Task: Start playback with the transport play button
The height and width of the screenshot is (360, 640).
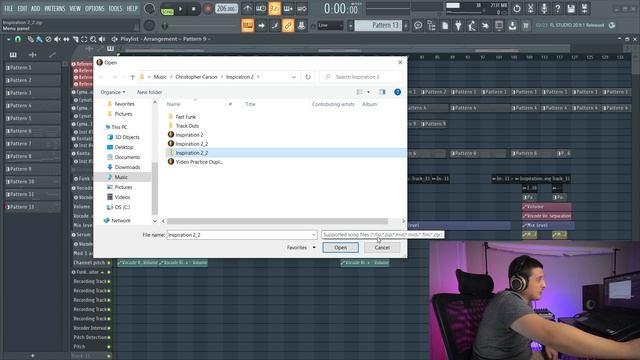Action: click(x=180, y=9)
